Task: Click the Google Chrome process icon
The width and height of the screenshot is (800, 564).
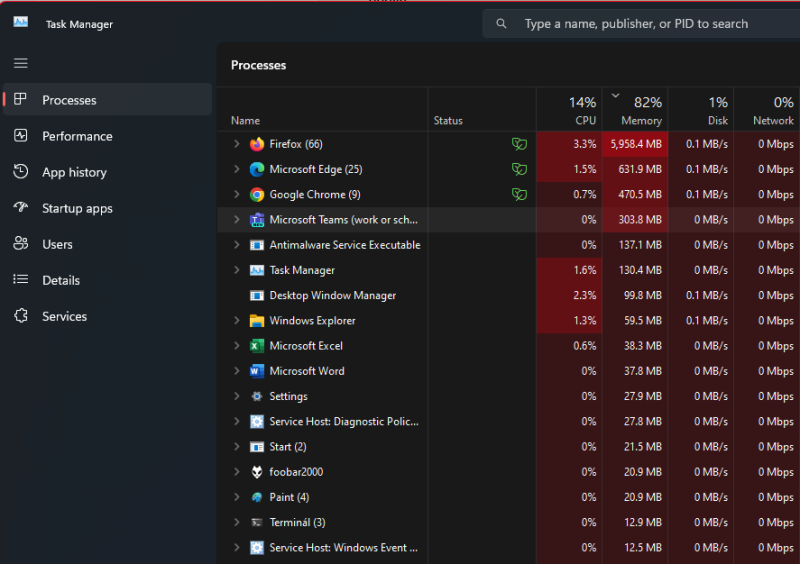Action: pos(257,194)
